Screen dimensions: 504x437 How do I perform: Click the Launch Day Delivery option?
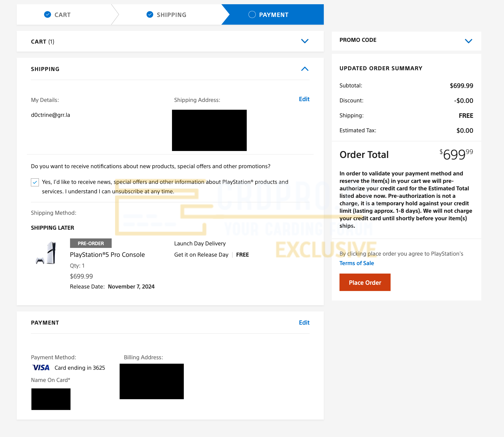(200, 243)
